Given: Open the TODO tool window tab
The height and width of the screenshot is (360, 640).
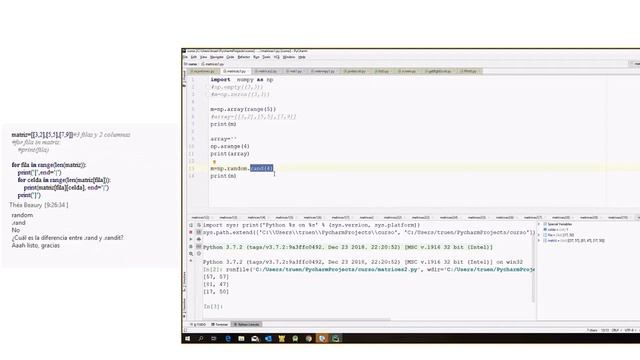Looking at the screenshot, I should pyautogui.click(x=198, y=324).
